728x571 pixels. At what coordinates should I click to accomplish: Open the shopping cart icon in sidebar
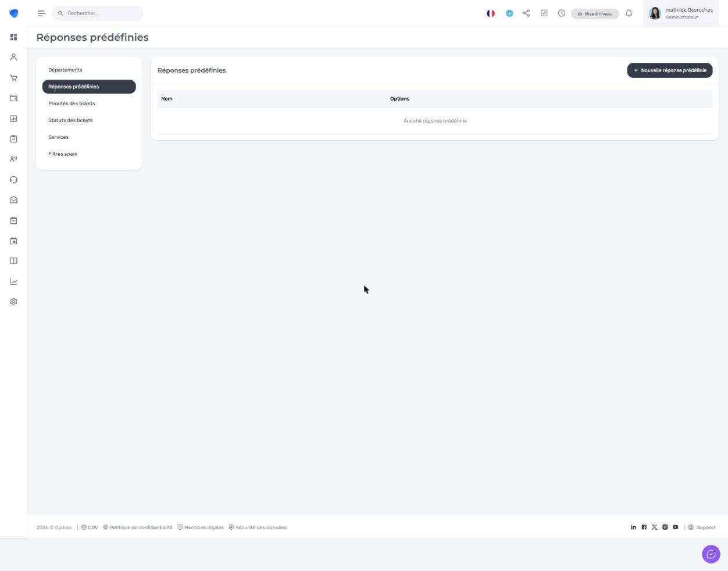click(13, 78)
